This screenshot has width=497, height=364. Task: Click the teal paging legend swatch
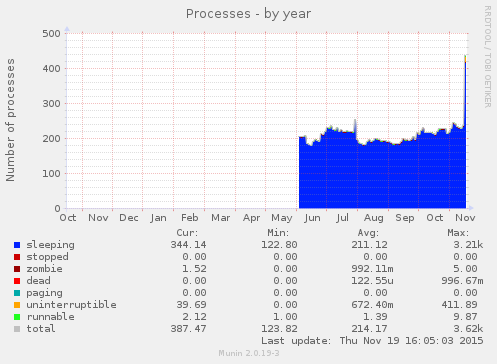pyautogui.click(x=17, y=293)
